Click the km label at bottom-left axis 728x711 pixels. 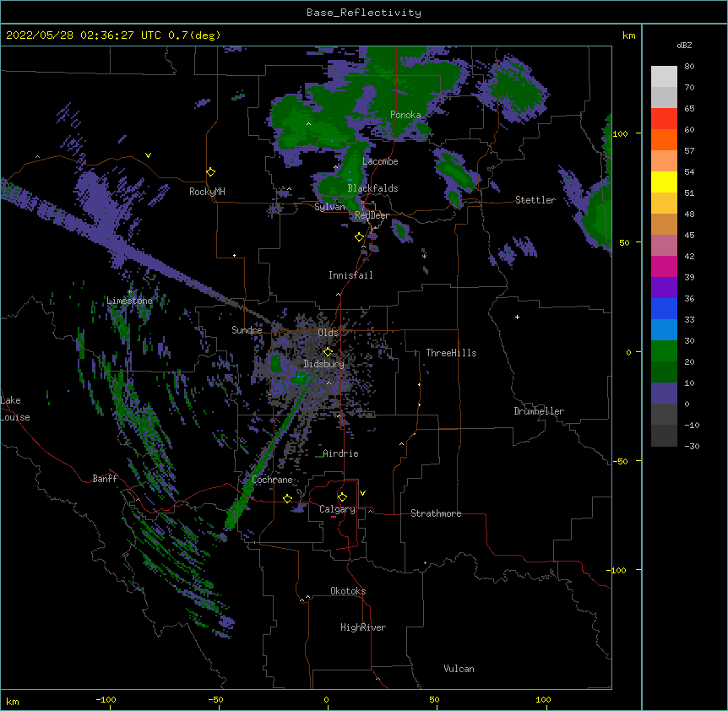[12, 702]
